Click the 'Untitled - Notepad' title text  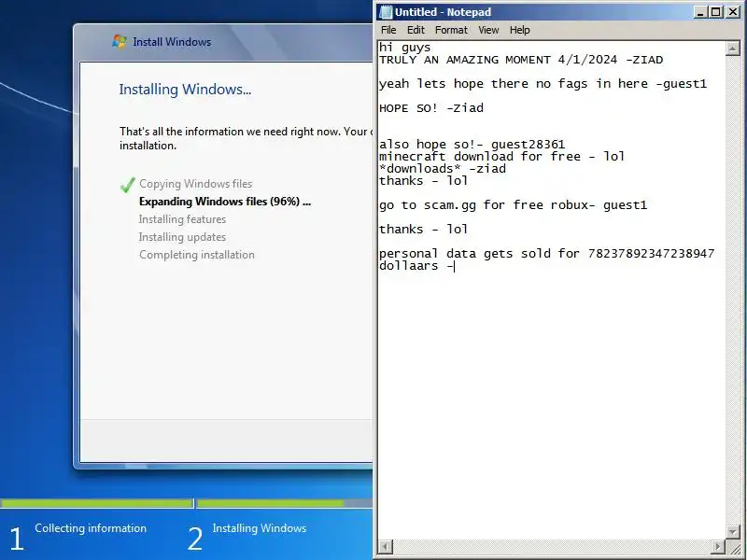443,12
